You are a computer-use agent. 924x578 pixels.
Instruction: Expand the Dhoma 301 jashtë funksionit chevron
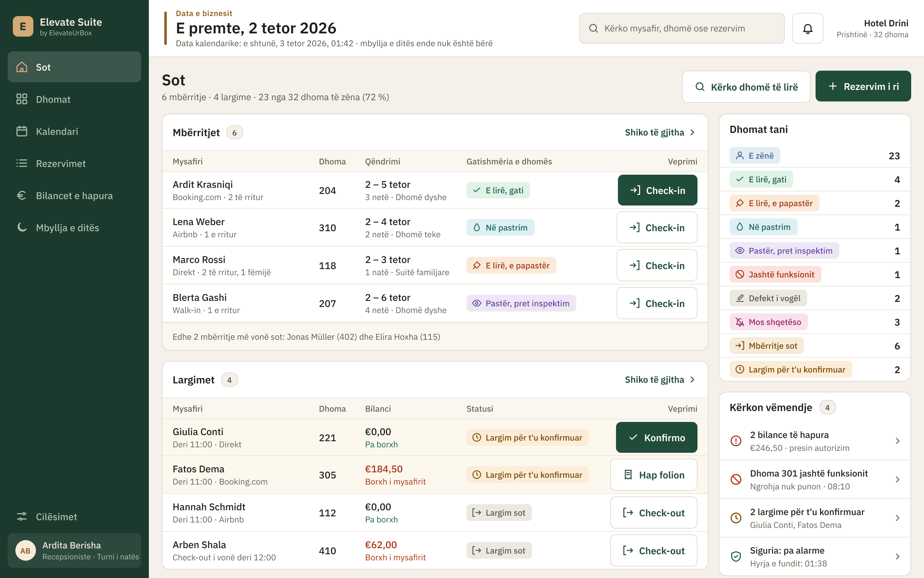(x=898, y=479)
